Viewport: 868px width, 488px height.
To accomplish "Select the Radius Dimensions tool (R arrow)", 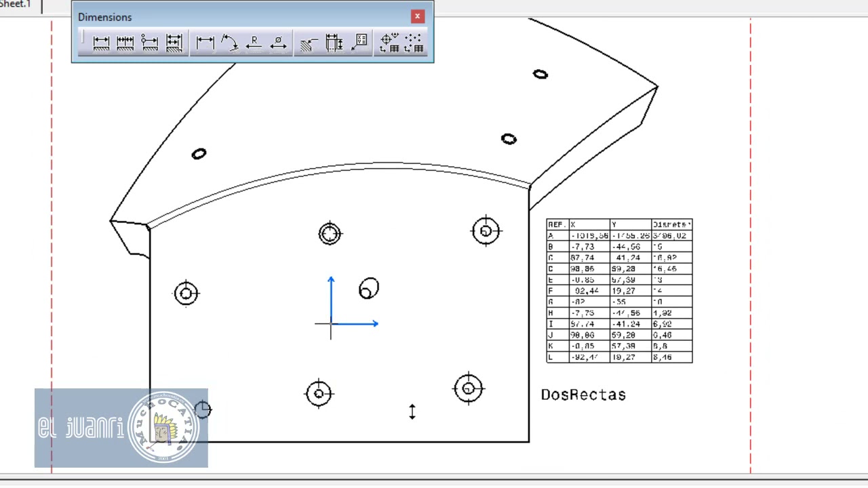I will pos(254,43).
